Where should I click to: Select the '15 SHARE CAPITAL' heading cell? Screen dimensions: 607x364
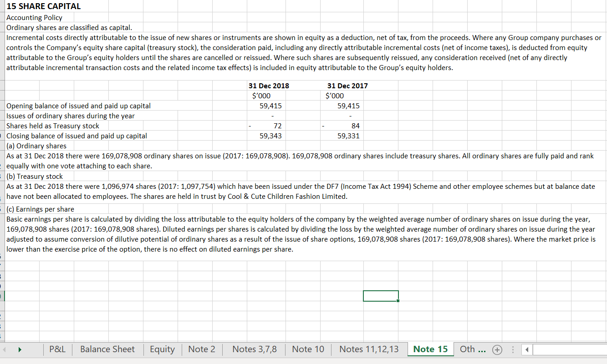coord(43,6)
